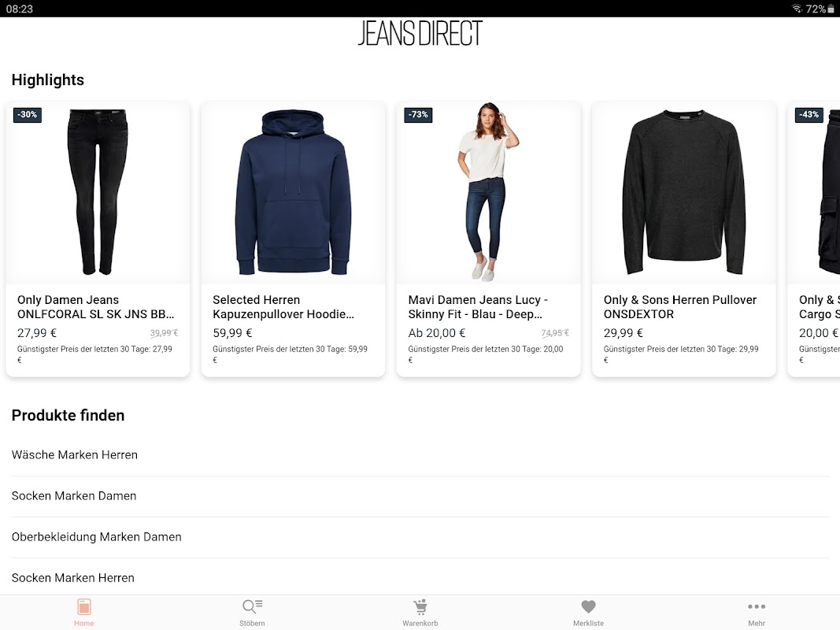The height and width of the screenshot is (630, 840).
Task: Tap the -43% discount badge
Action: click(x=809, y=115)
